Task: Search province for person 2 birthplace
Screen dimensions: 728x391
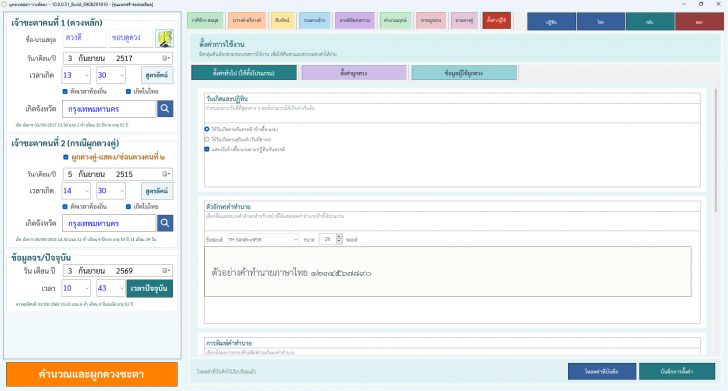Action: tap(165, 223)
